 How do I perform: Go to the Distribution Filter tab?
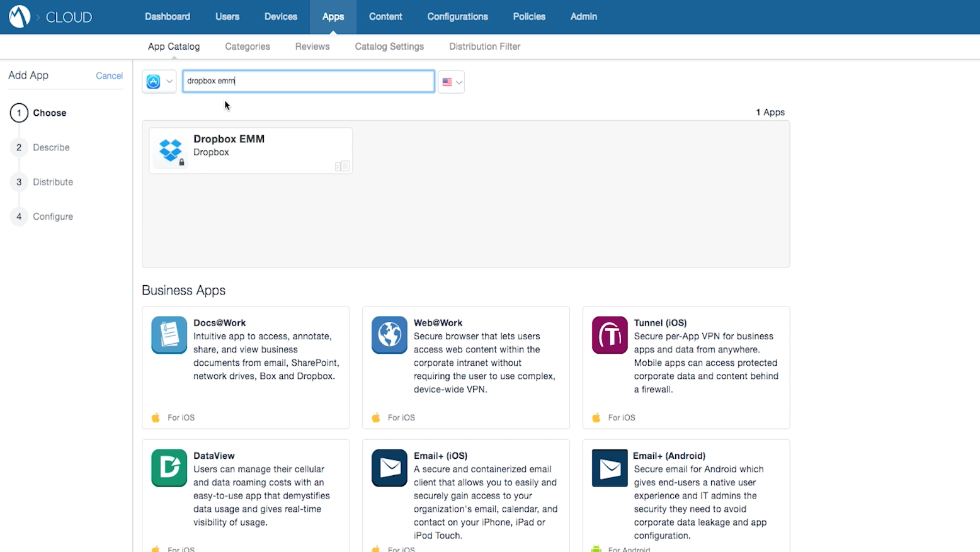coord(484,47)
